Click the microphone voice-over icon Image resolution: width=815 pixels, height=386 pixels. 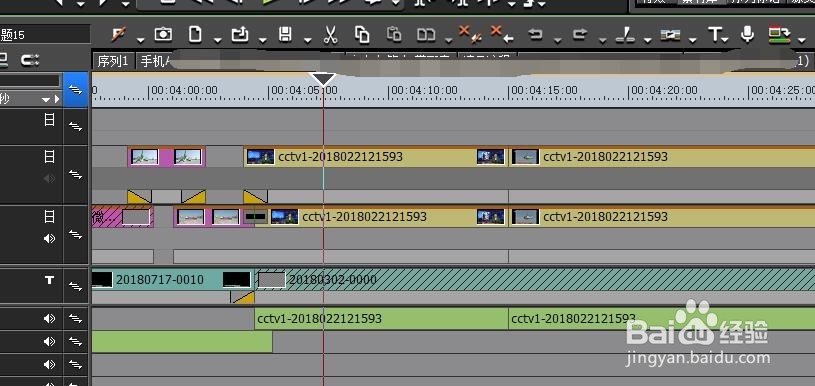click(x=747, y=35)
